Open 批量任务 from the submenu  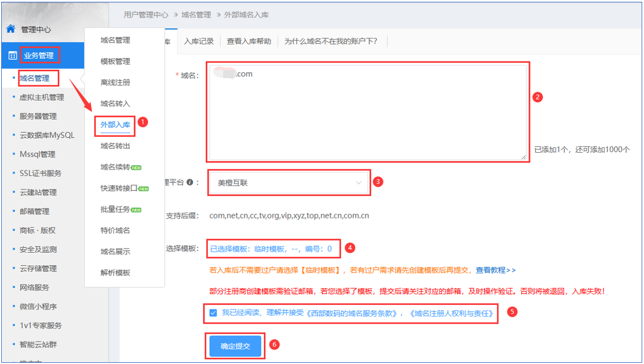[115, 210]
